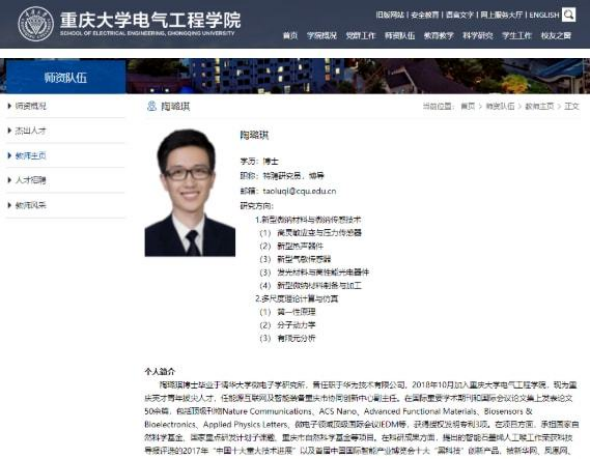Click the 旧版网站 top link

click(390, 15)
